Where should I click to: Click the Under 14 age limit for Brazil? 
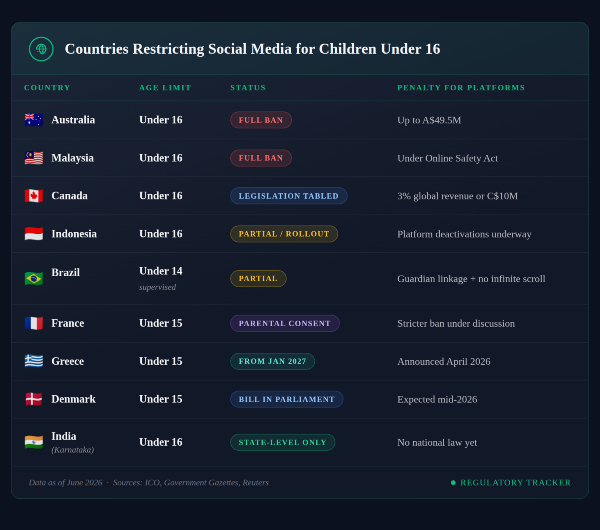161,271
